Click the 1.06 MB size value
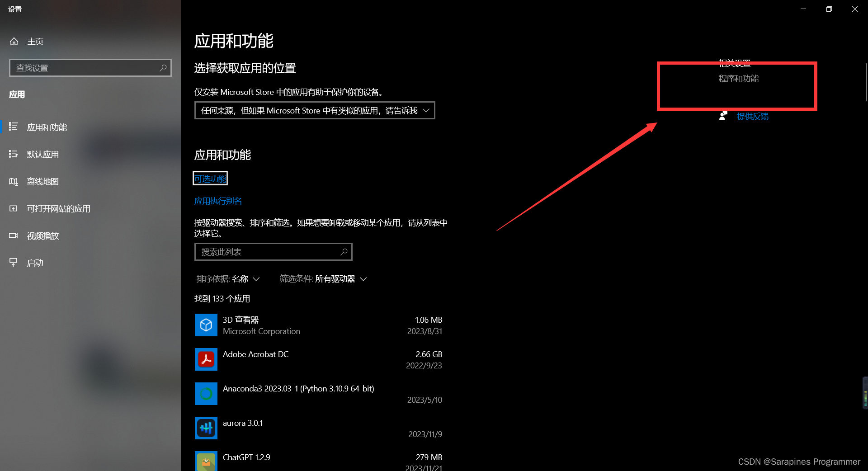The height and width of the screenshot is (471, 868). pyautogui.click(x=429, y=320)
